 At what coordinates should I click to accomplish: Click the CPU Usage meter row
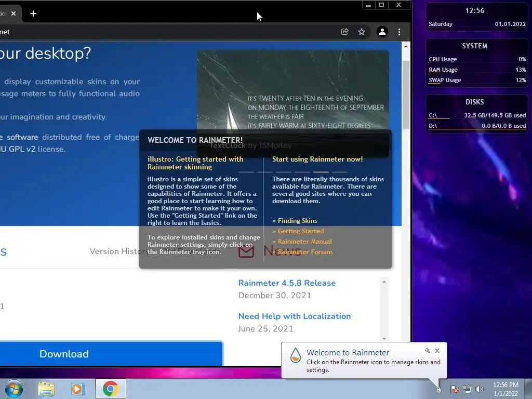477,59
